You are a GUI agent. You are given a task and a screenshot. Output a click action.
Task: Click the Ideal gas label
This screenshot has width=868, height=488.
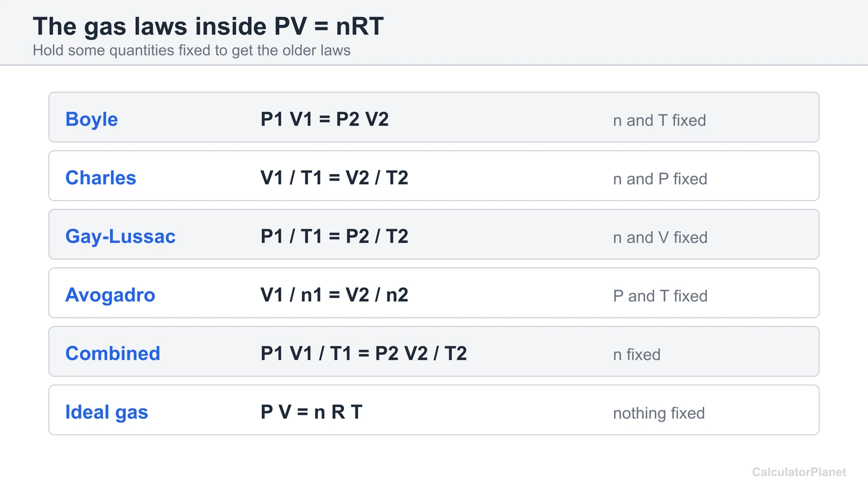pos(106,412)
